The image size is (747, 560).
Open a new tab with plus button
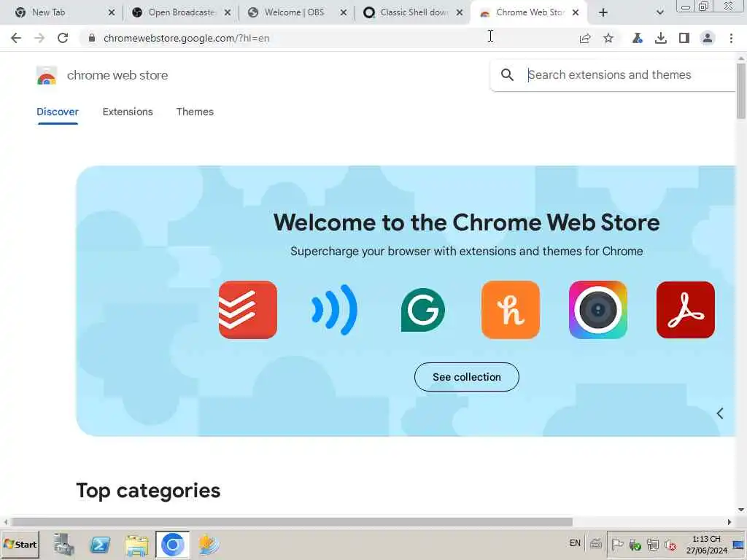pyautogui.click(x=603, y=12)
